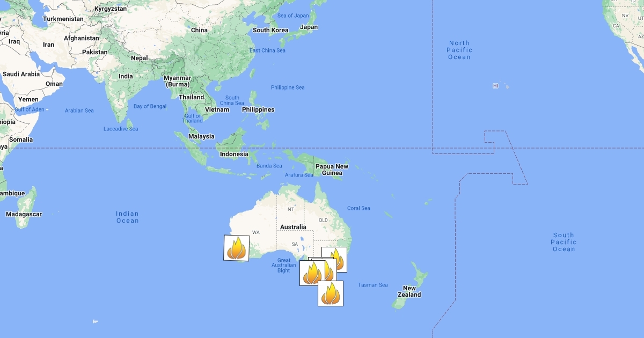
Task: Click the fire marker in Western Australia
Action: coord(237,248)
